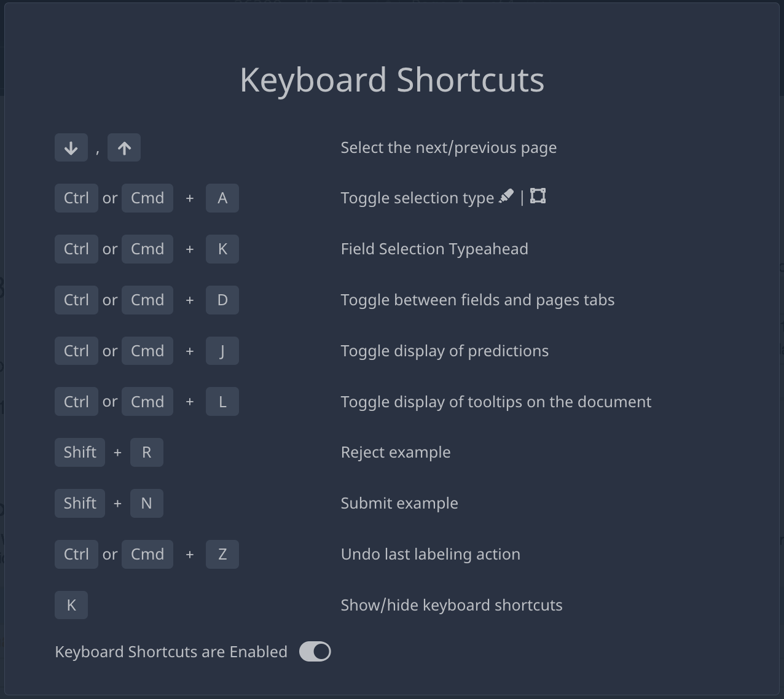Click the A key badge
Viewport: 784px width, 699px height.
coord(222,198)
